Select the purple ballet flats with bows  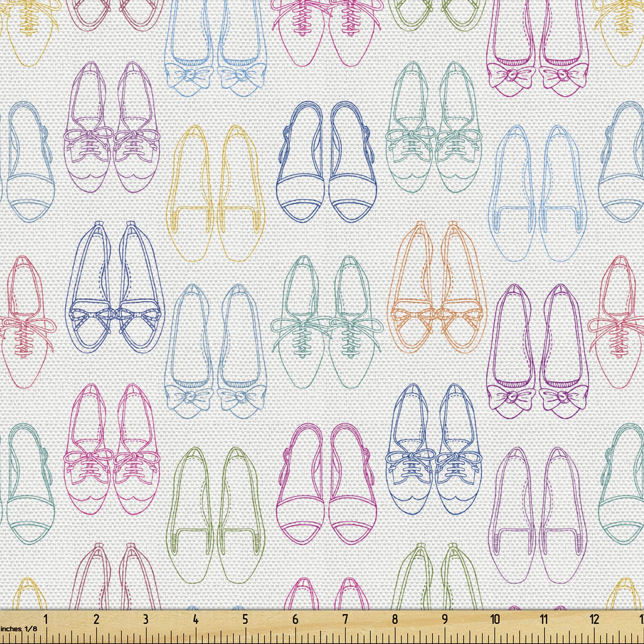click(x=537, y=352)
